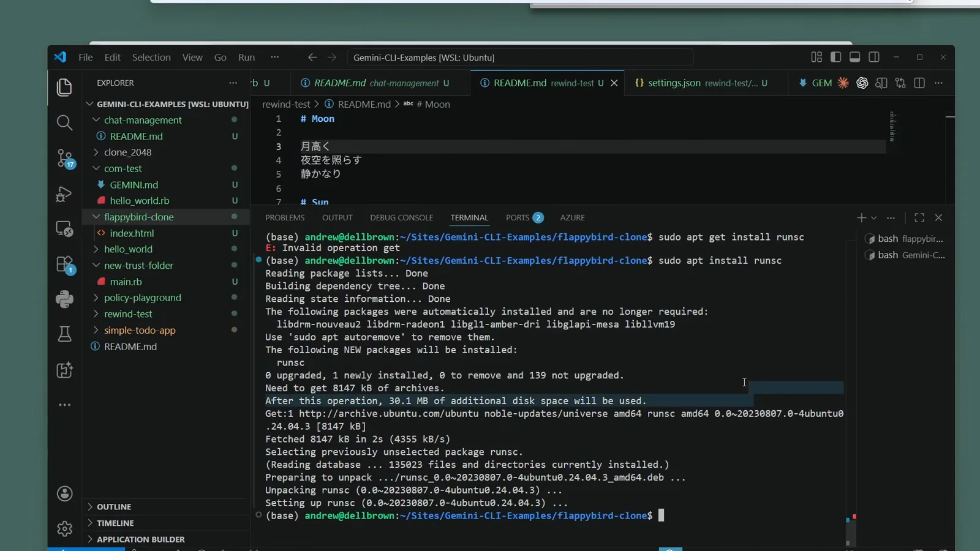This screenshot has height=551, width=980.
Task: Toggle the primary side bar visibility
Action: 835,57
